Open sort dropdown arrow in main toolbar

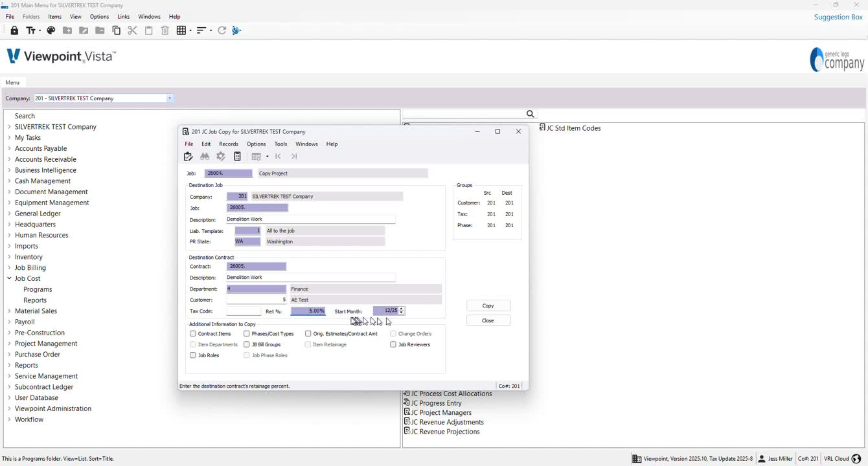pyautogui.click(x=210, y=30)
